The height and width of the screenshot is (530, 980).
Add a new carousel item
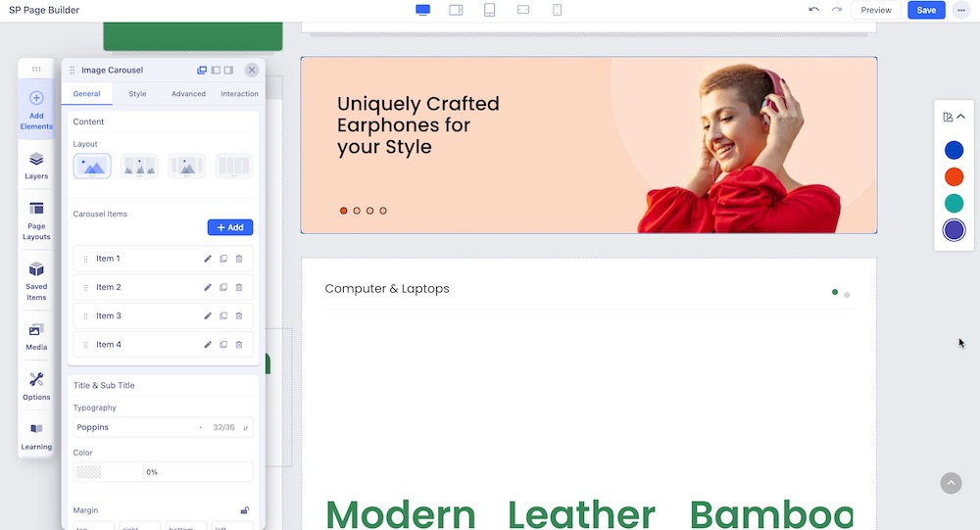(230, 227)
